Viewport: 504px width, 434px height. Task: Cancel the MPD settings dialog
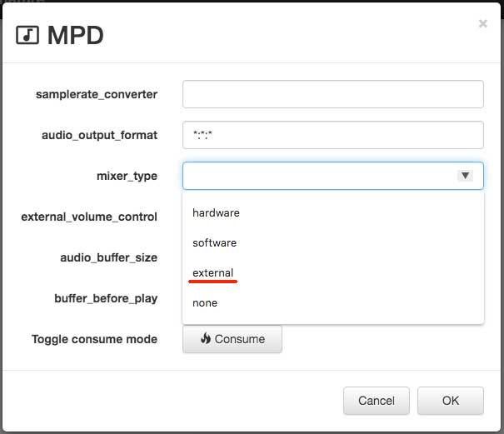(x=377, y=401)
